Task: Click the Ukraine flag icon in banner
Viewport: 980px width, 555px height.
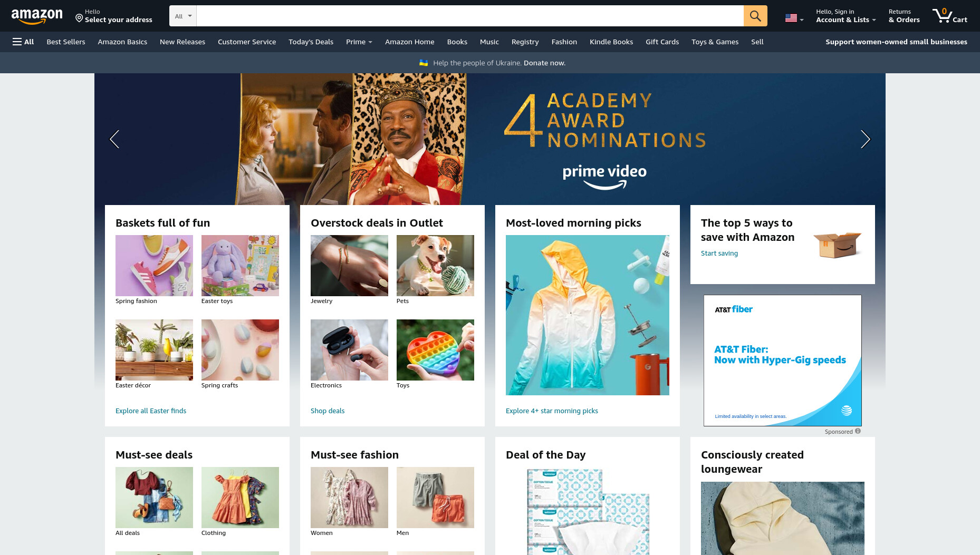Action: click(x=424, y=63)
